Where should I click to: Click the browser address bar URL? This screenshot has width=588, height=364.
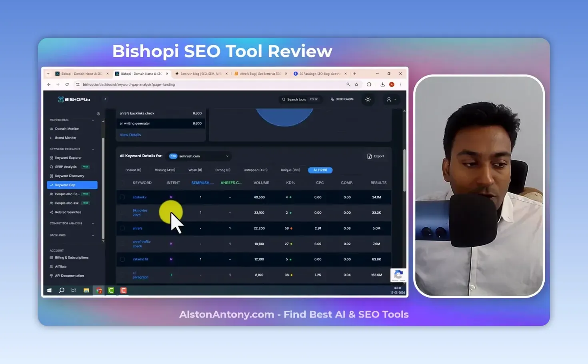(129, 84)
